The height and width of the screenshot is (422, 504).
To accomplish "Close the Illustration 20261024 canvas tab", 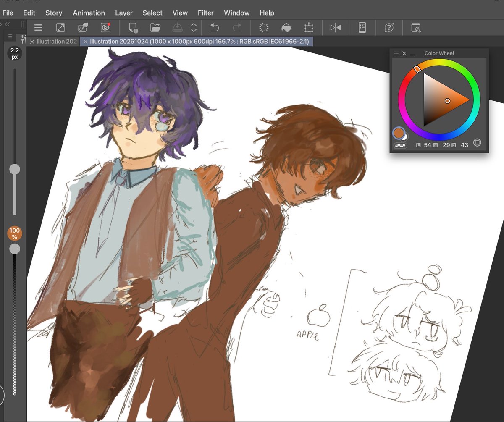I will pos(85,42).
